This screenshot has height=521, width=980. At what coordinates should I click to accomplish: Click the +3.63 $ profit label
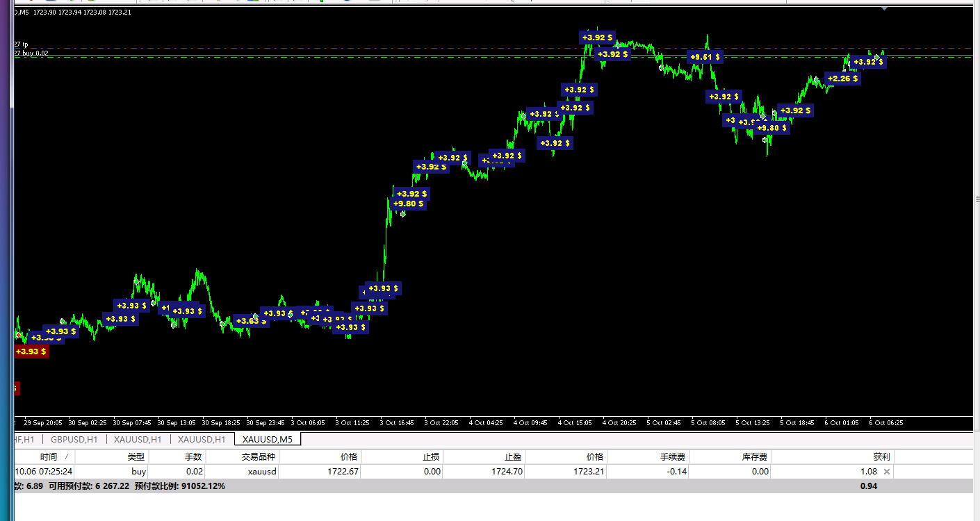pyautogui.click(x=251, y=321)
